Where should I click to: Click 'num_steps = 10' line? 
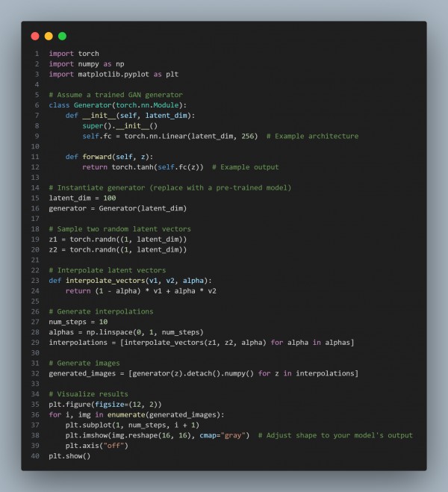78,322
